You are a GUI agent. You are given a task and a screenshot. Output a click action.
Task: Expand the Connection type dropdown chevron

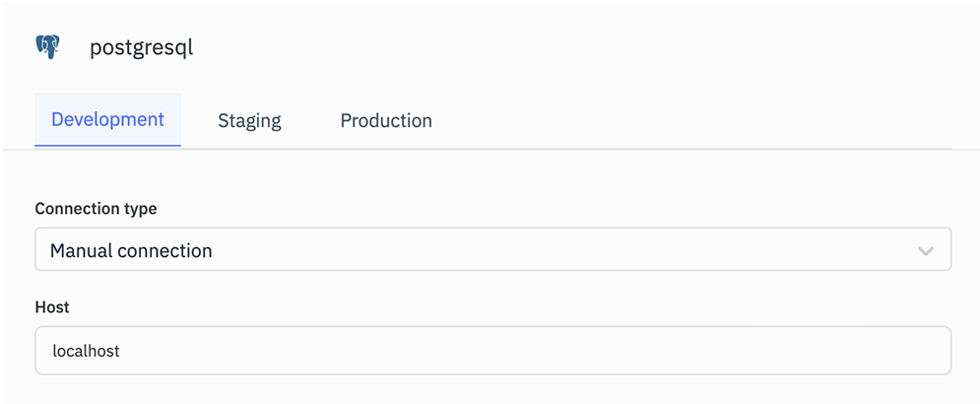click(926, 250)
